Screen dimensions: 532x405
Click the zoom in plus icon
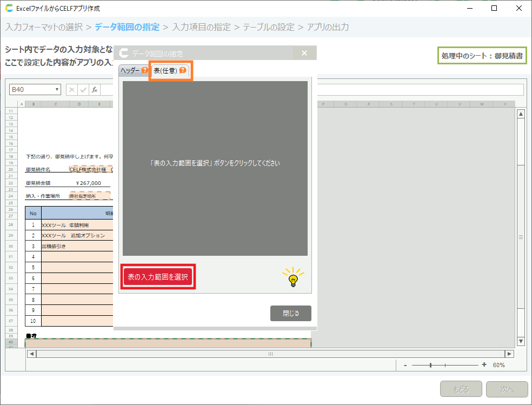pos(484,365)
